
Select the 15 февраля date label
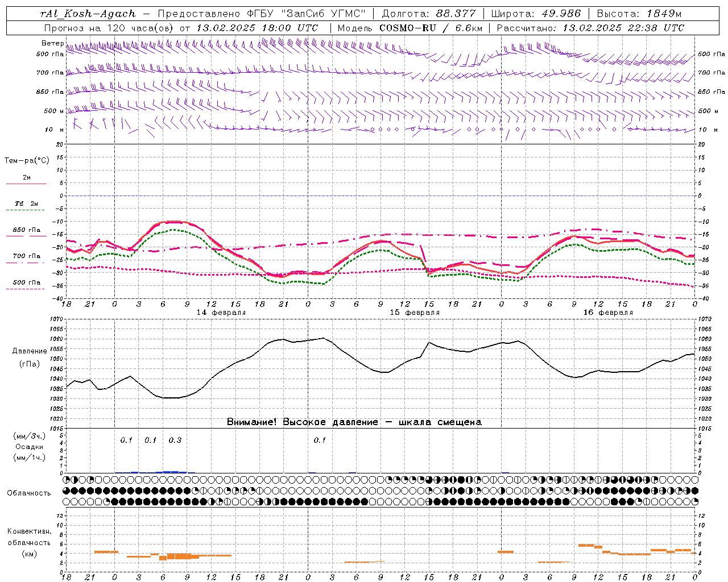tap(415, 313)
